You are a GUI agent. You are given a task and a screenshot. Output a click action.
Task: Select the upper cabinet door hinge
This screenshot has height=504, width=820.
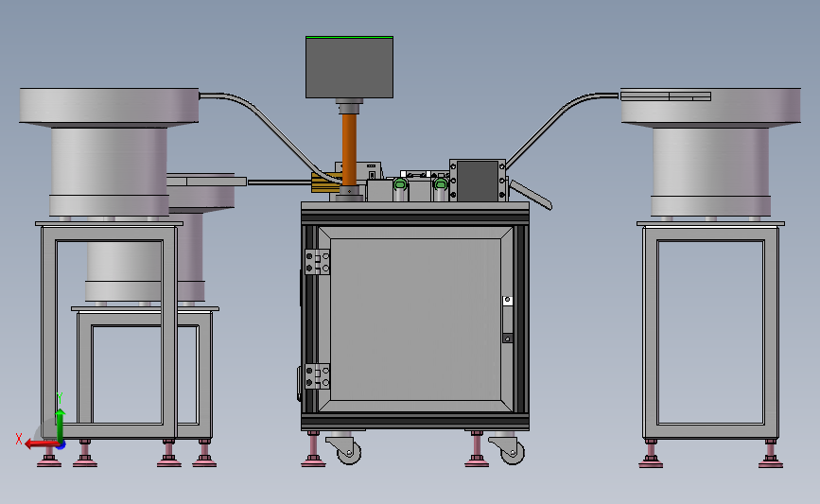(x=318, y=262)
